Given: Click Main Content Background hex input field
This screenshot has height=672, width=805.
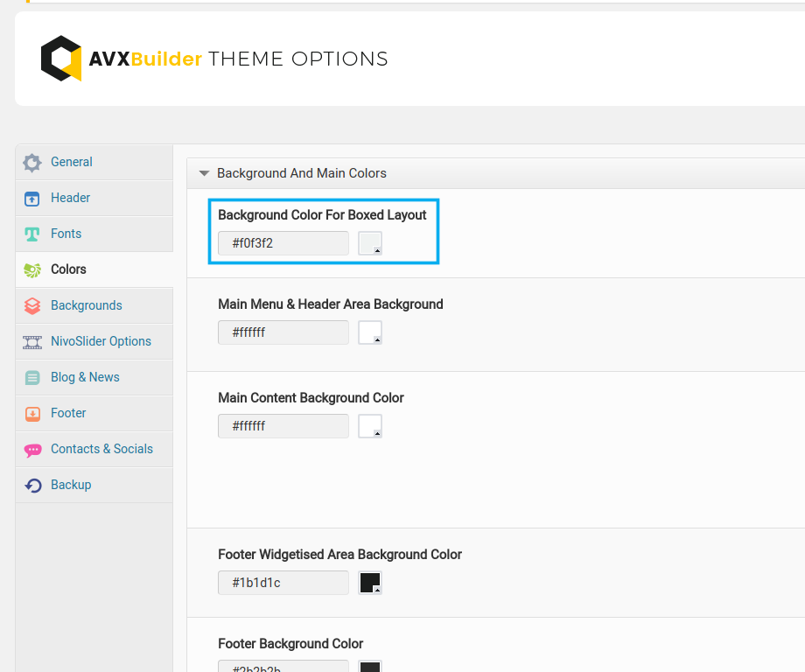Looking at the screenshot, I should pos(283,426).
